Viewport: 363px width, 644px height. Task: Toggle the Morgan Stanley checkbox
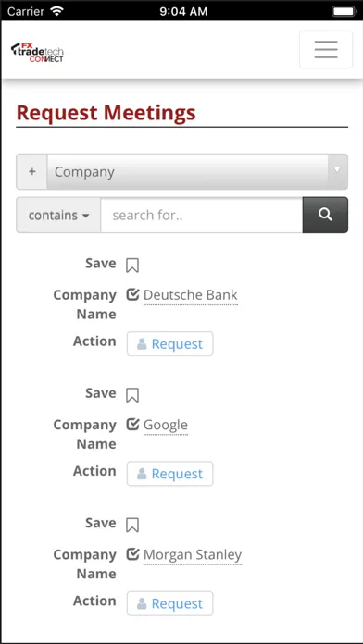pos(132,554)
